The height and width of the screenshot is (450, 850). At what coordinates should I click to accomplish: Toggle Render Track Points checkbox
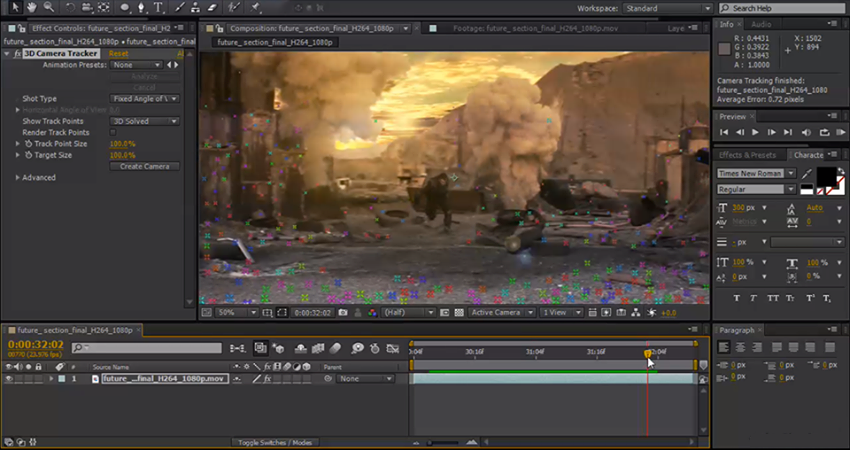point(113,132)
